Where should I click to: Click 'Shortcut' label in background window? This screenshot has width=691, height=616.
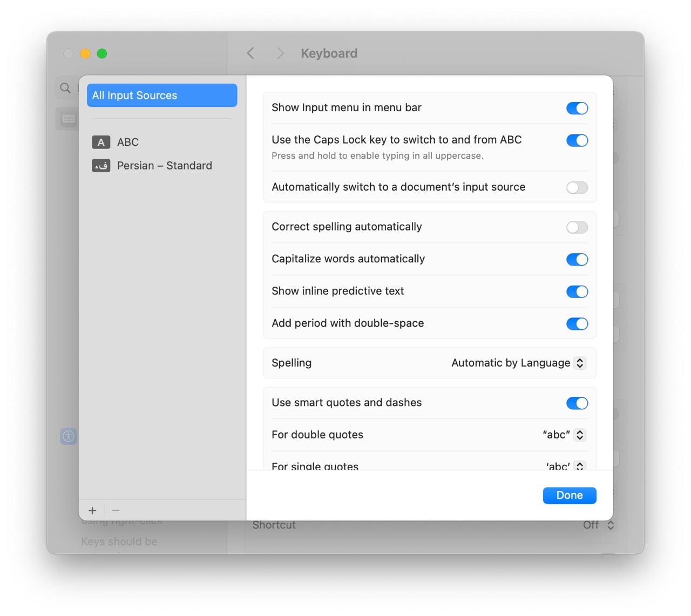pos(274,525)
